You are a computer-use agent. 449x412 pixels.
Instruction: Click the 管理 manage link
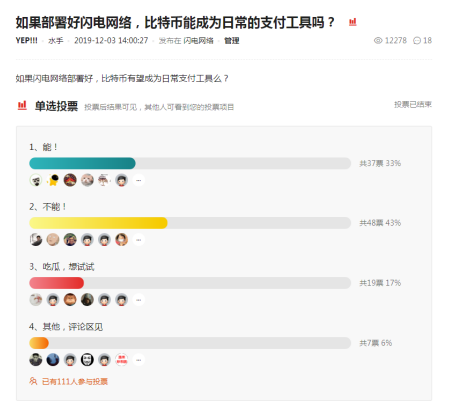coord(231,41)
